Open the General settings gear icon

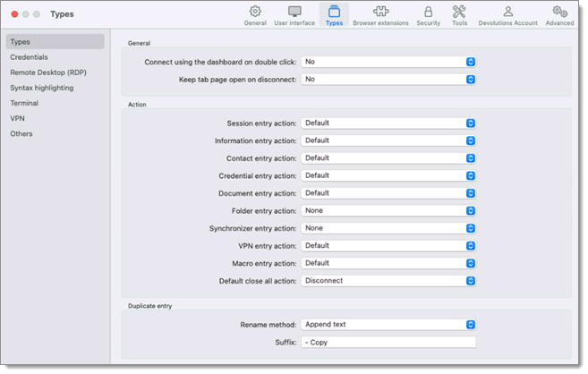(255, 12)
